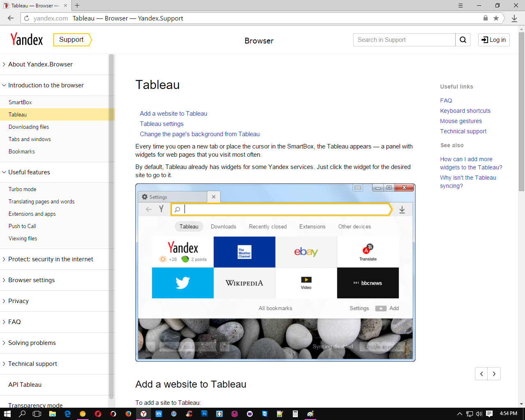Viewport: 525px width, 420px height.
Task: Follow Change the page's background link
Action: click(x=200, y=134)
